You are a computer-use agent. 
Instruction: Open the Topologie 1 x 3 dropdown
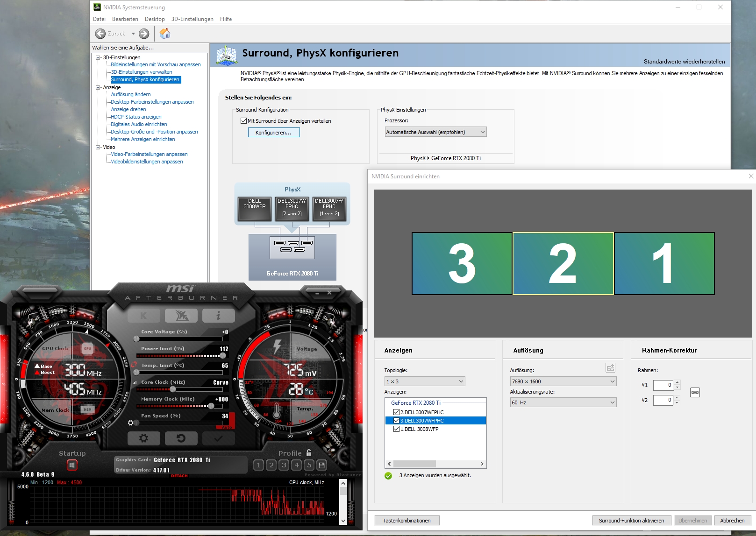click(425, 381)
